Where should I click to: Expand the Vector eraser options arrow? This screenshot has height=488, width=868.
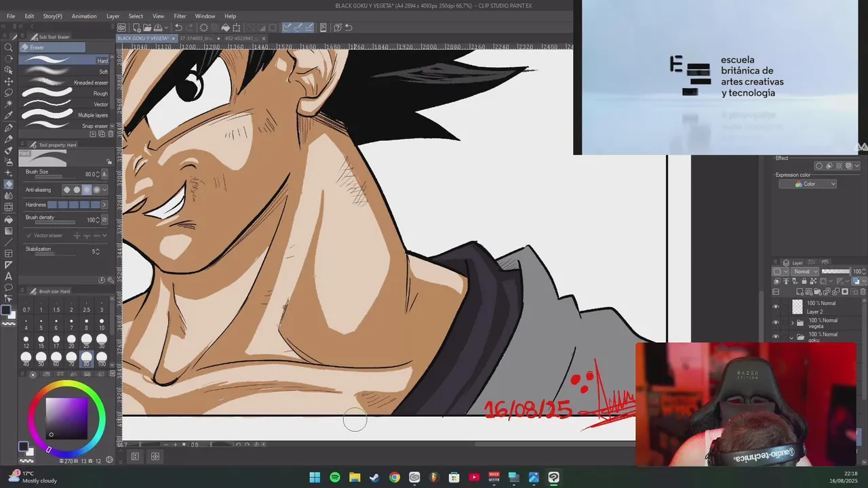tap(104, 235)
